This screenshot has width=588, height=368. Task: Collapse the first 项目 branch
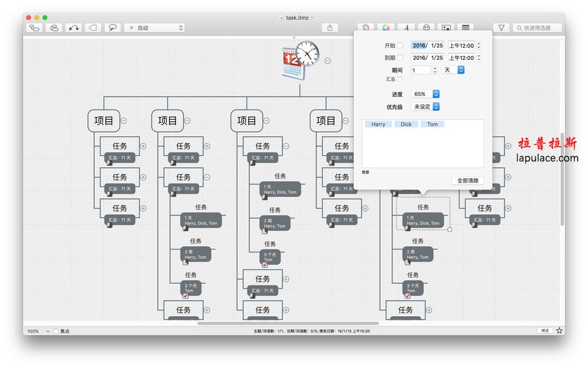coord(124,121)
